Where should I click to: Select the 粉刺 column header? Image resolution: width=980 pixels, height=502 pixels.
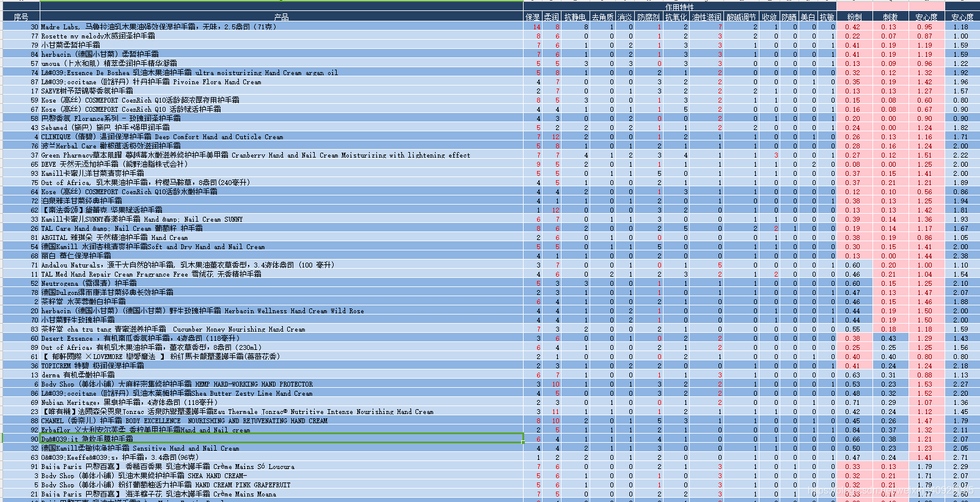point(854,17)
